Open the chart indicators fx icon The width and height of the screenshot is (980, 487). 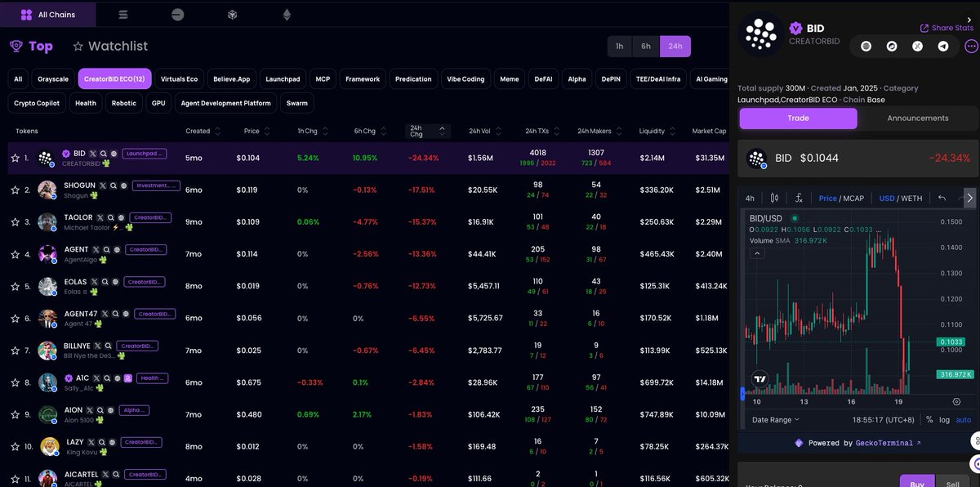[x=799, y=198]
